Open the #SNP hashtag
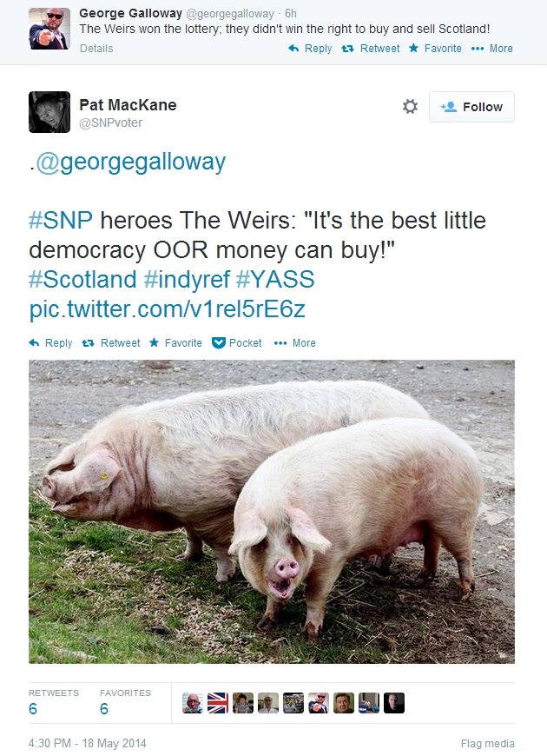Screen dimensions: 547x756 [x=61, y=221]
